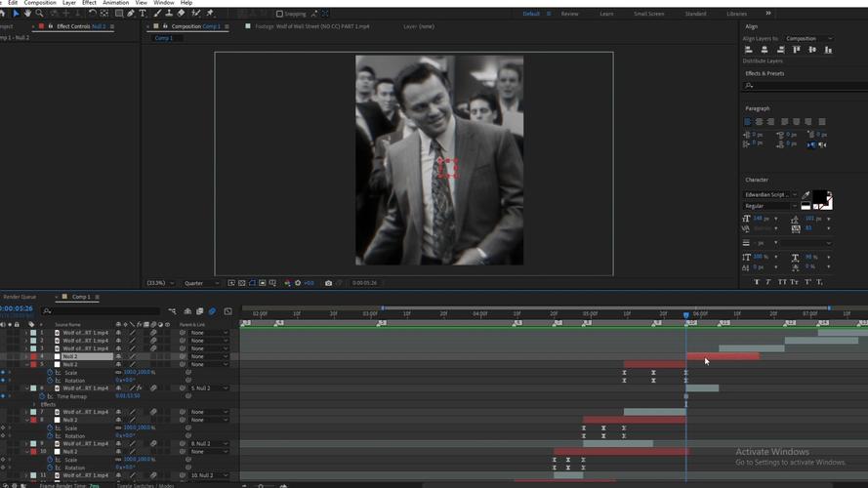Align layers to right edge
The width and height of the screenshot is (868, 488).
(x=780, y=50)
